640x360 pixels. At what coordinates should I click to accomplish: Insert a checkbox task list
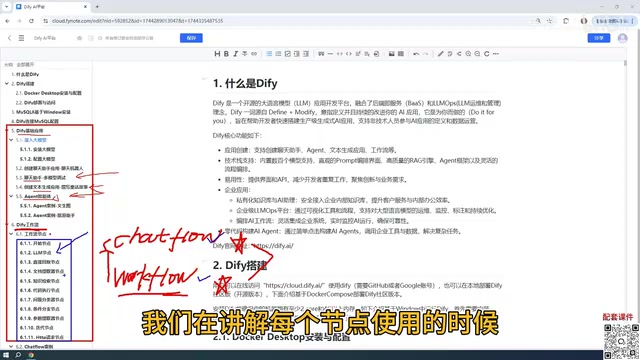point(288,54)
